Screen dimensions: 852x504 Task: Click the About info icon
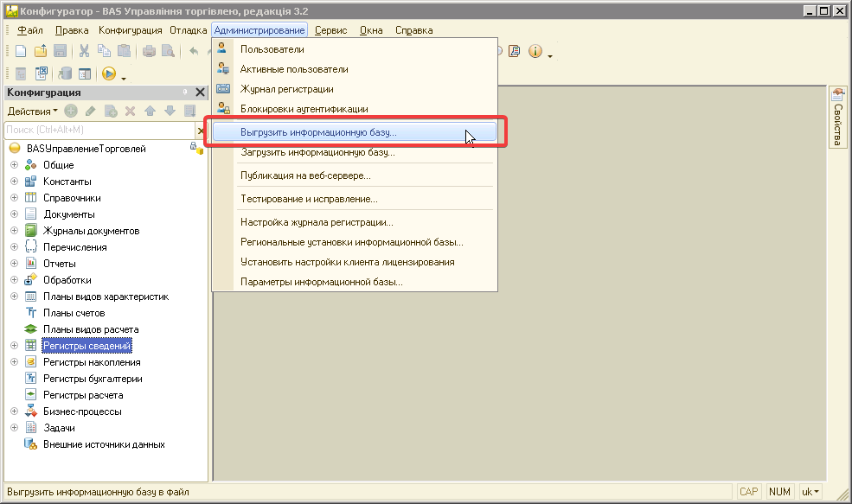(535, 52)
